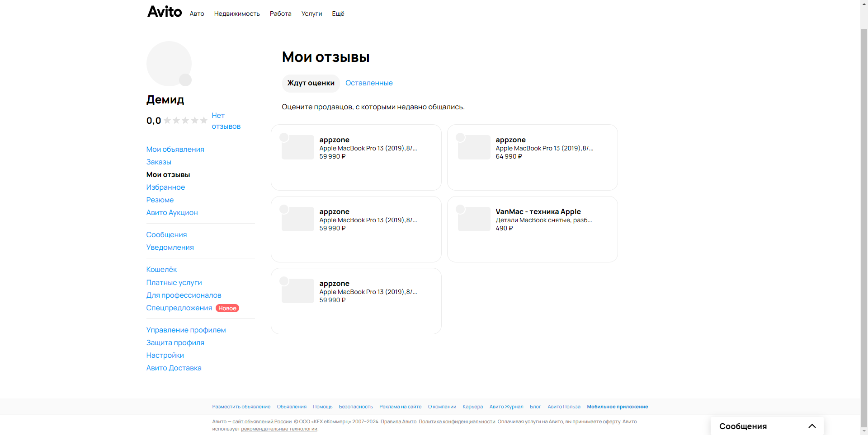Click the red Новое badge
This screenshot has height=435, width=868.
click(x=227, y=308)
